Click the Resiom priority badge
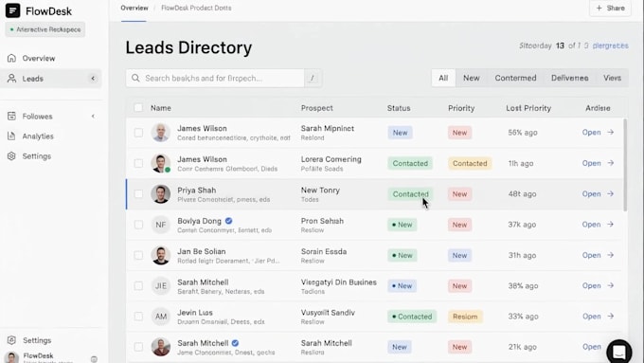The image size is (644, 363). coord(465,317)
